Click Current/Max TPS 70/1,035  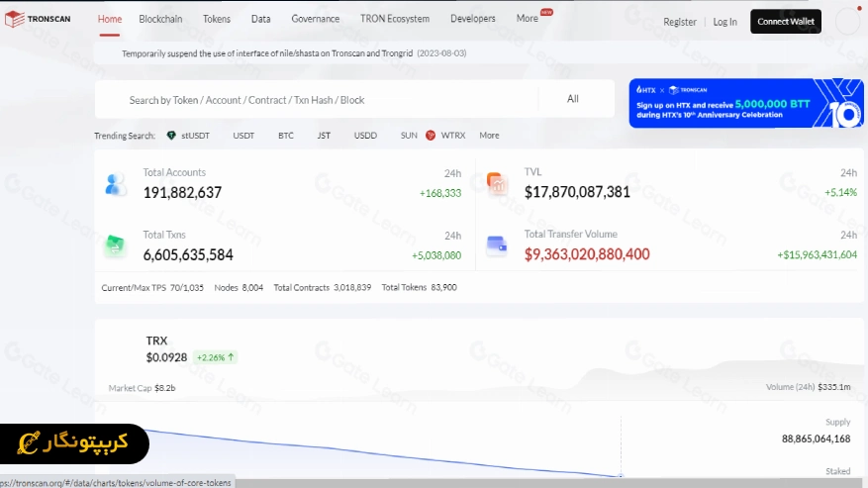(152, 287)
